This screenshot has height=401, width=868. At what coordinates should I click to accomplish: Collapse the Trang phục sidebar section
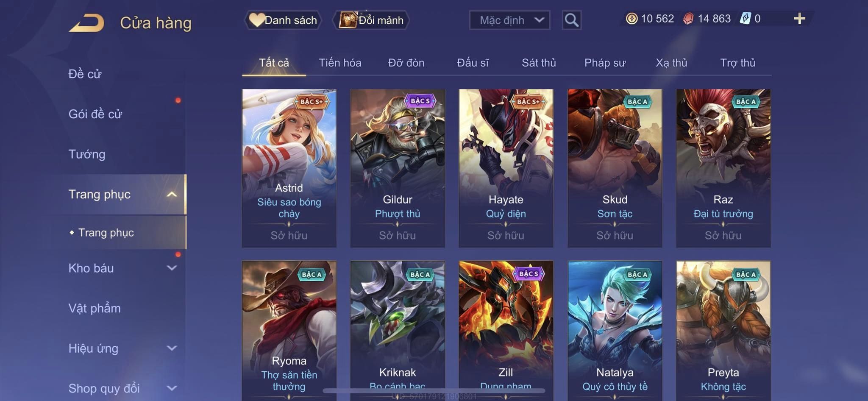[172, 194]
